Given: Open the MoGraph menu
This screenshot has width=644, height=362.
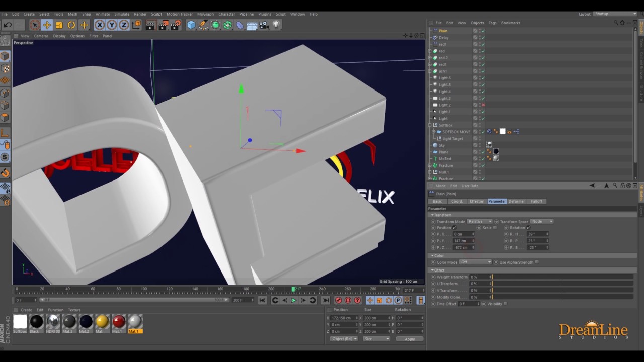Looking at the screenshot, I should pos(205,14).
